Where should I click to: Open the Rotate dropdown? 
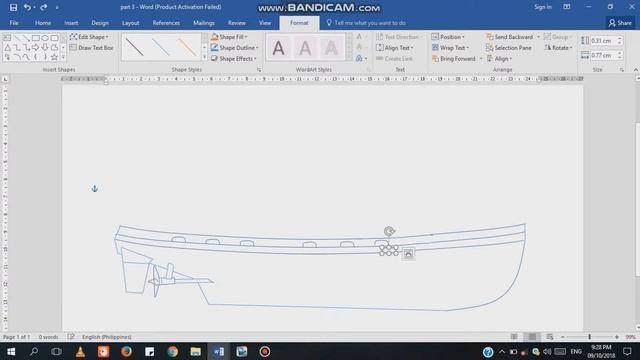point(558,48)
